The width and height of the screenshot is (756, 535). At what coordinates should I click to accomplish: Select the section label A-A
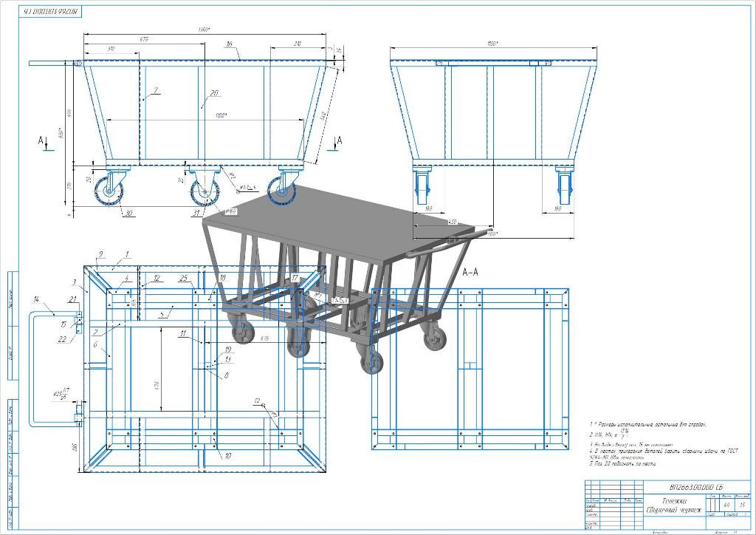pos(470,273)
